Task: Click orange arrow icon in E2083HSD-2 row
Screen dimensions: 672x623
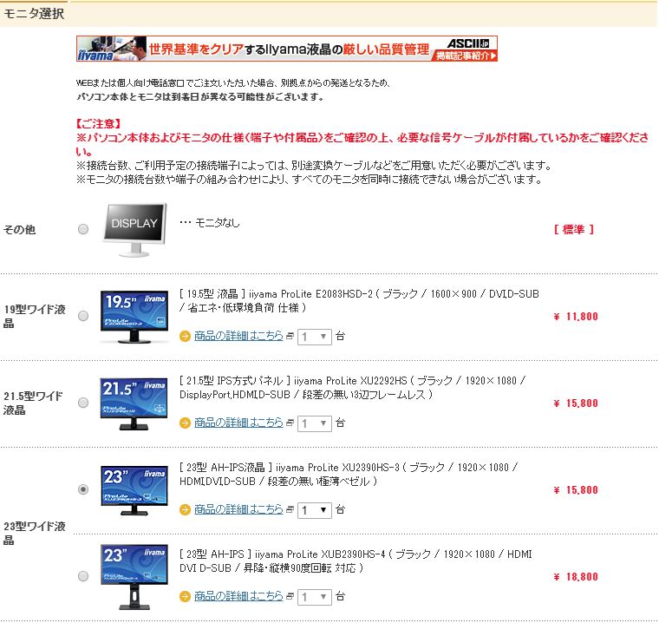Action: click(x=185, y=337)
